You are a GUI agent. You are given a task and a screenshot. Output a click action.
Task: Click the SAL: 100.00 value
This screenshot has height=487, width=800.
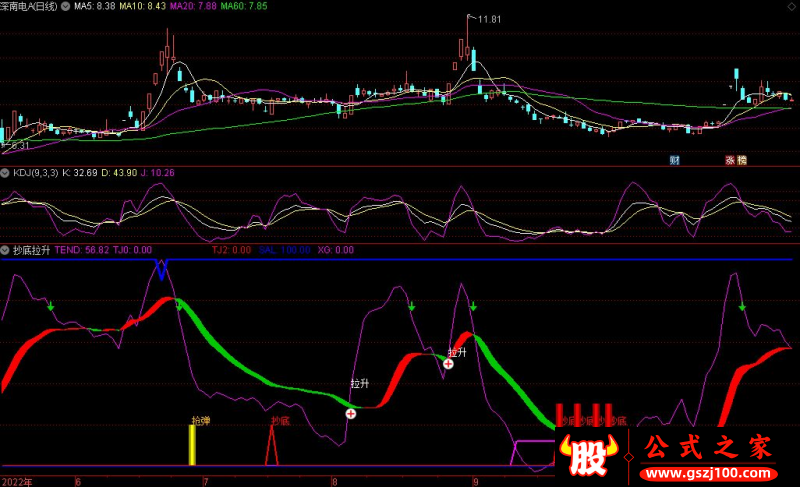pyautogui.click(x=284, y=250)
